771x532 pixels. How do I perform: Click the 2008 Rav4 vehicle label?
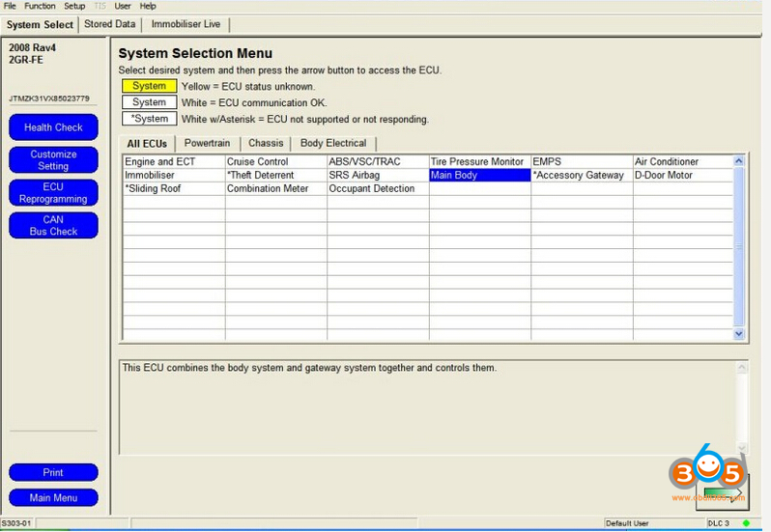point(32,47)
